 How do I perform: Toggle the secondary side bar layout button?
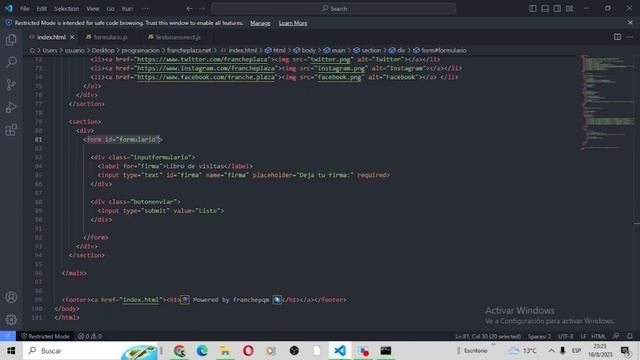click(x=557, y=9)
